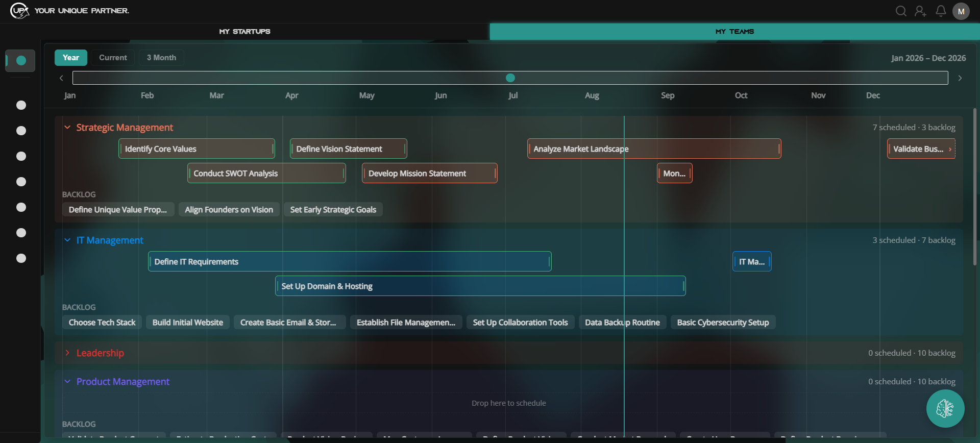Open the IT Ma... task bar
Screen dimensions: 980x443
point(752,261)
